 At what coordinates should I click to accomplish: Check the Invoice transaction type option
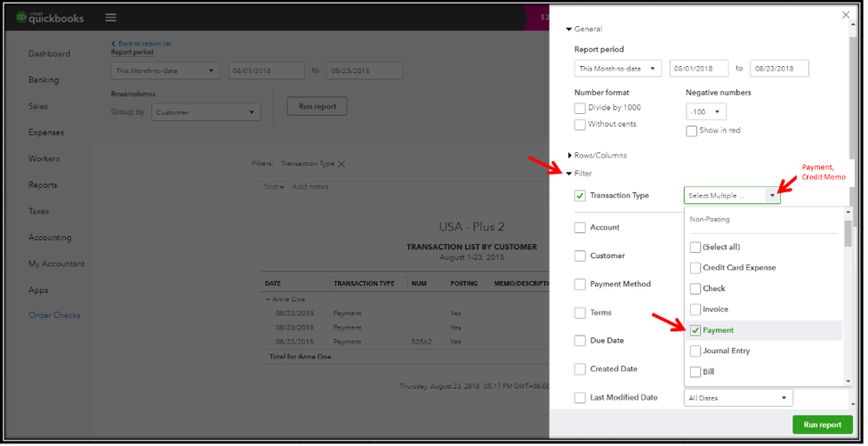(x=695, y=310)
